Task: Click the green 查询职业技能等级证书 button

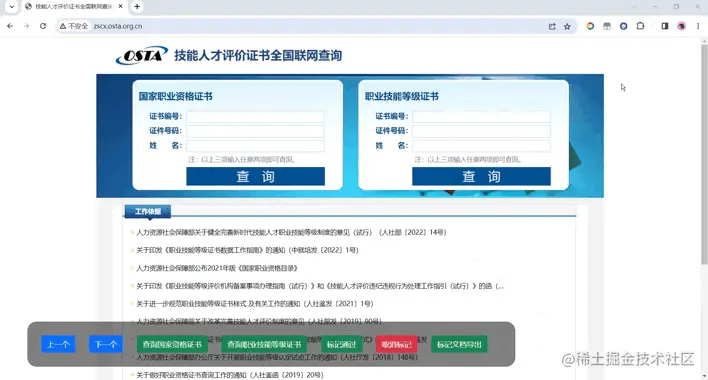Action: click(264, 344)
